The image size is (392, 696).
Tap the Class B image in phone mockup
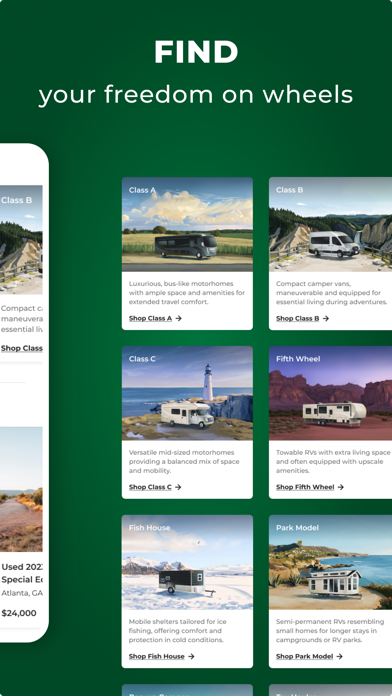coord(21,240)
